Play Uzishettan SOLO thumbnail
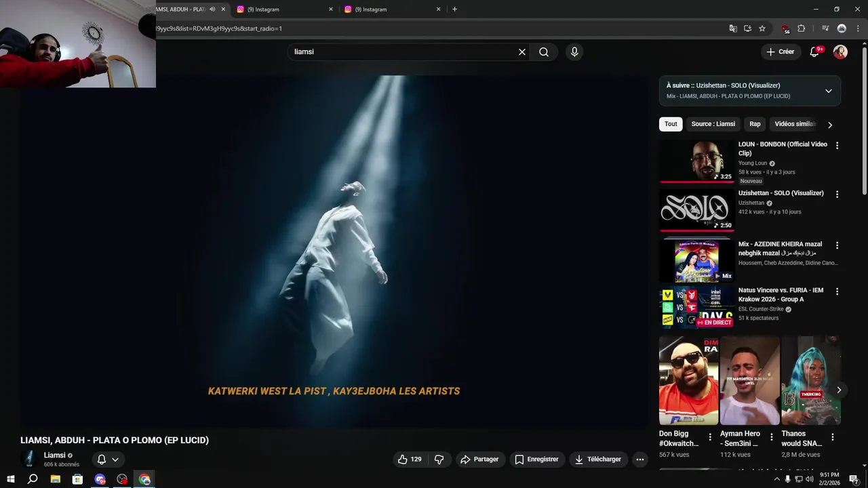 (696, 210)
